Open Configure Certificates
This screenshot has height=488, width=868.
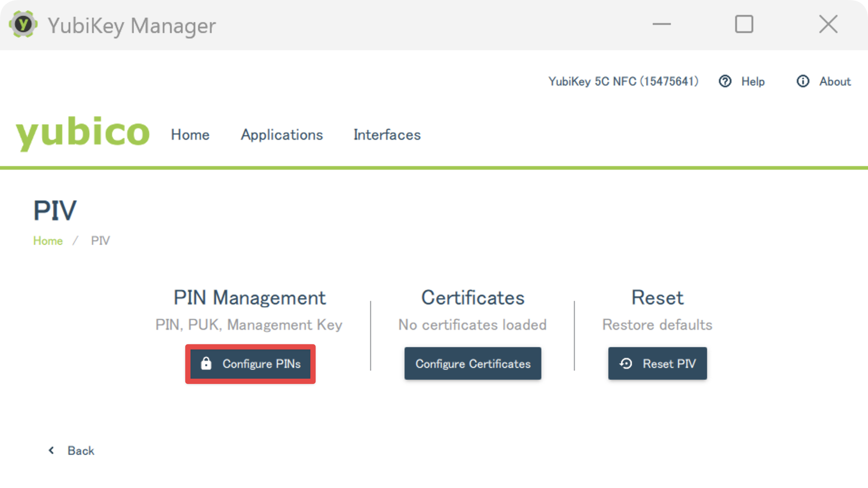pyautogui.click(x=473, y=364)
